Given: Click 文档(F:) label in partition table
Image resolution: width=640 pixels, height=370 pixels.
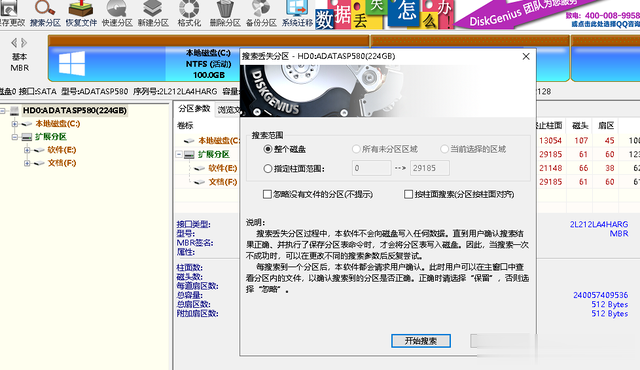Looking at the screenshot, I should [x=223, y=182].
